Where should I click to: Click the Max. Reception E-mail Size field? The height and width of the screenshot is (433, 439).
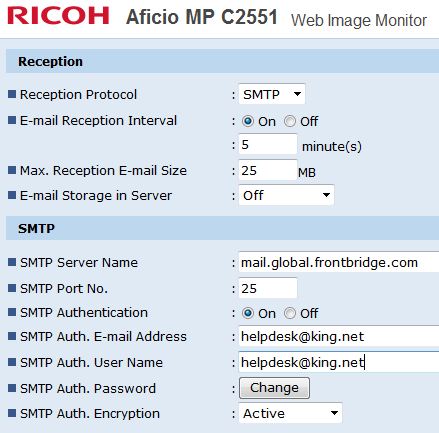point(268,170)
